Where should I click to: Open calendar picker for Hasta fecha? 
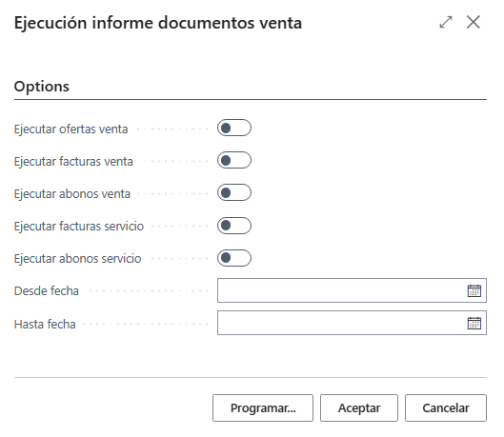click(474, 323)
